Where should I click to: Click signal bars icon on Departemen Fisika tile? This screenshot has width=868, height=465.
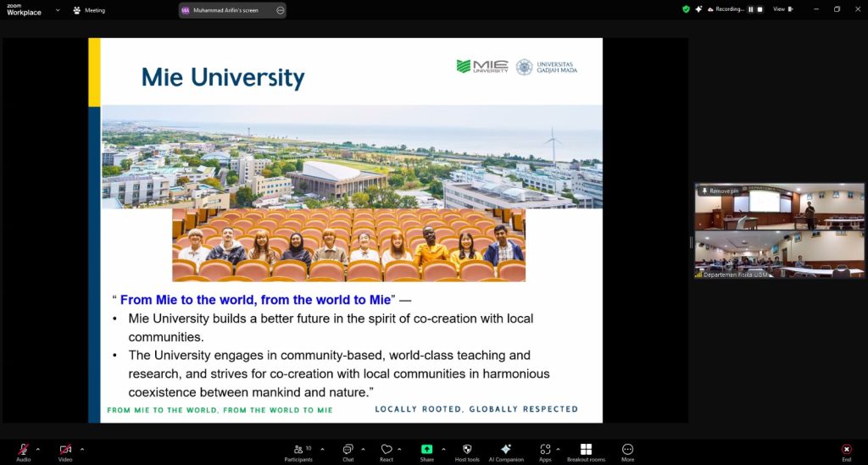(698, 274)
